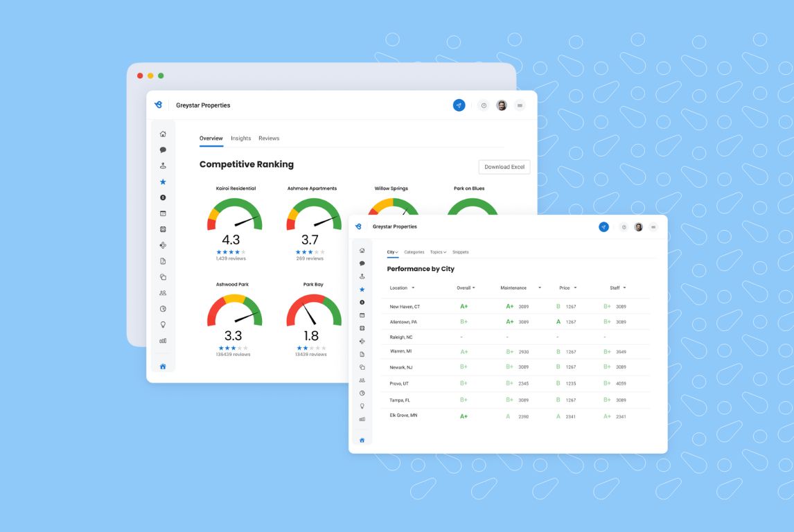The height and width of the screenshot is (532, 794).
Task: Click the 1,439 reviews text
Action: point(231,258)
